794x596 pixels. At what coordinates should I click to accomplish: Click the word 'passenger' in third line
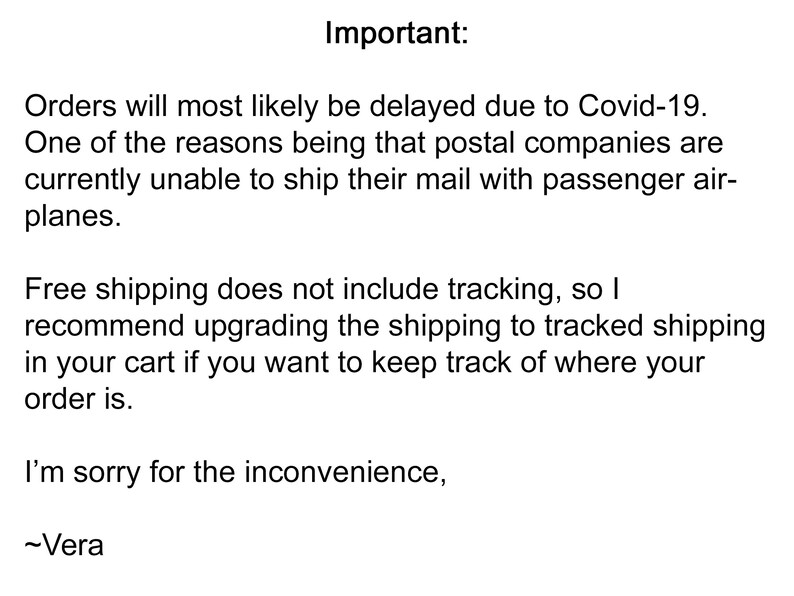pos(613,180)
